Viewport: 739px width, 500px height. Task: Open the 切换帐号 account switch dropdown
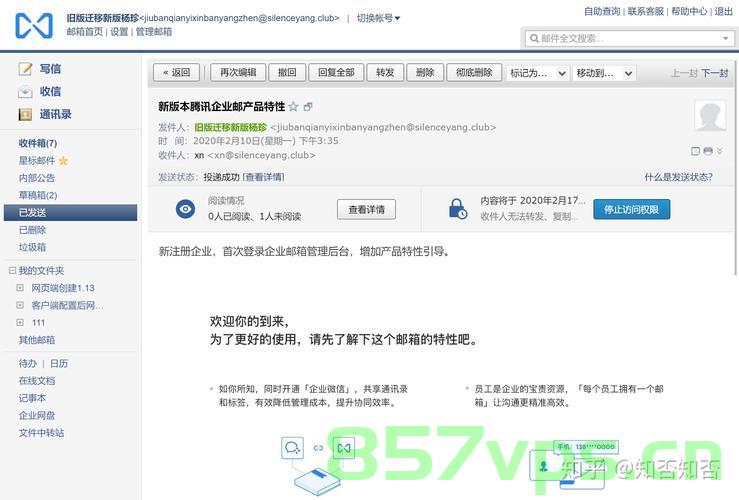click(x=378, y=18)
